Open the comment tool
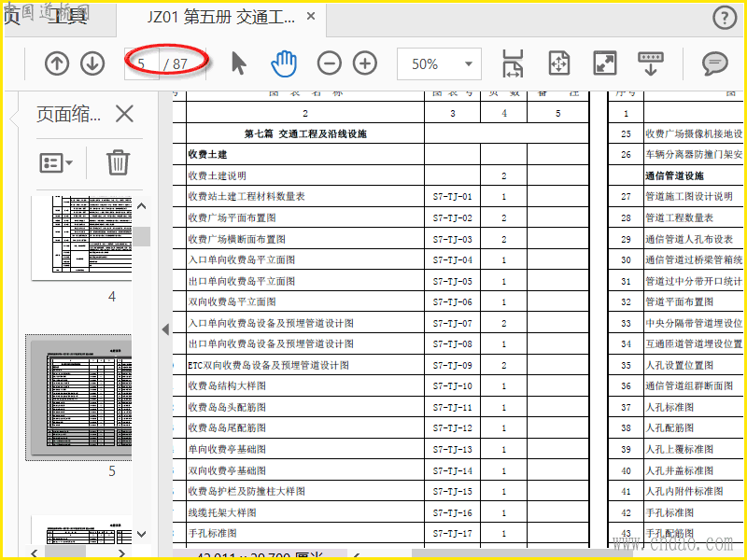 tap(715, 63)
